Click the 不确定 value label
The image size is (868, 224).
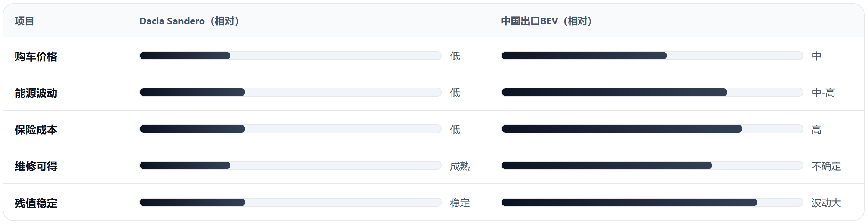(x=826, y=166)
